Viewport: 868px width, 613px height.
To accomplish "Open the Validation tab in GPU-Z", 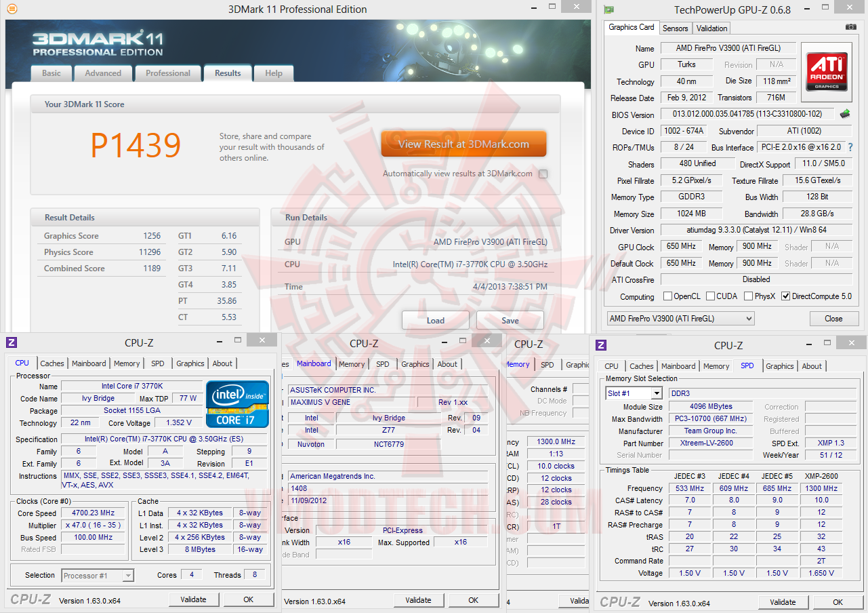I will click(711, 28).
